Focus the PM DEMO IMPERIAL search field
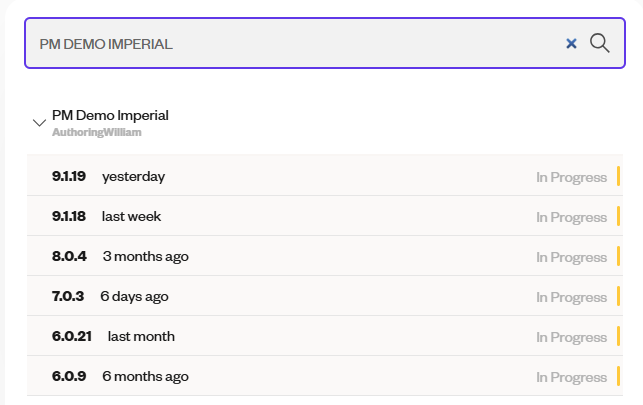This screenshot has width=643, height=405. (x=290, y=43)
